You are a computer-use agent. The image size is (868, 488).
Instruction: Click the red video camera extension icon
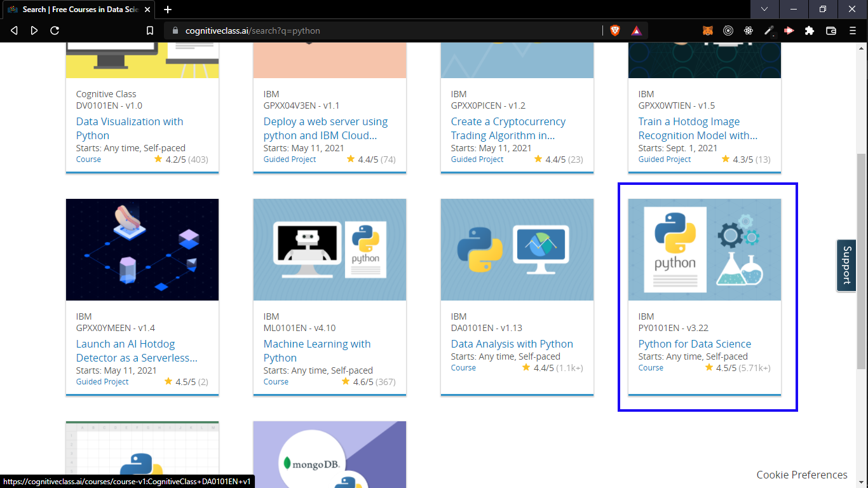[x=789, y=30]
